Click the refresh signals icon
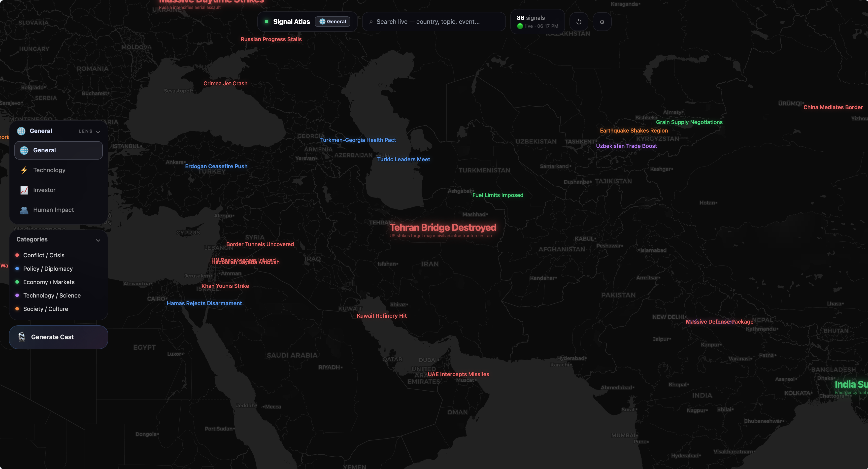This screenshot has height=469, width=868. coord(579,22)
